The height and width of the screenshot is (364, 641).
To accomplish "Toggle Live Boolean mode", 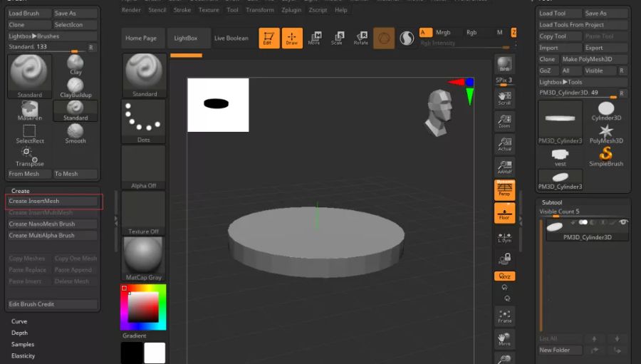I will coord(231,38).
